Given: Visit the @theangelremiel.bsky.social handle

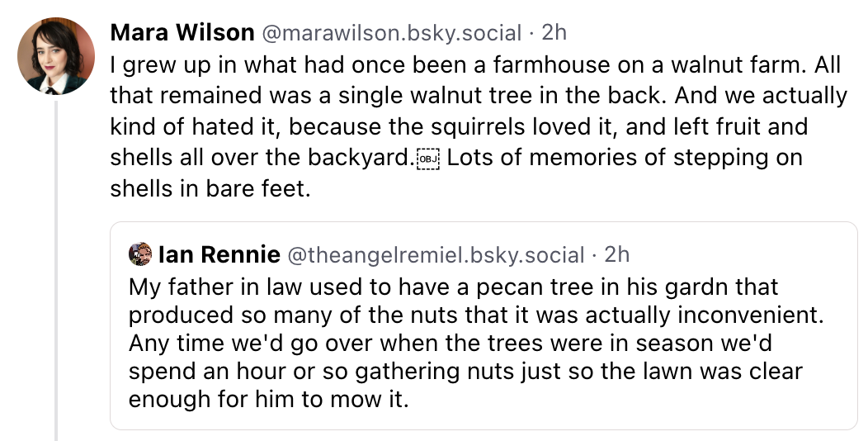Looking at the screenshot, I should pyautogui.click(x=436, y=254).
